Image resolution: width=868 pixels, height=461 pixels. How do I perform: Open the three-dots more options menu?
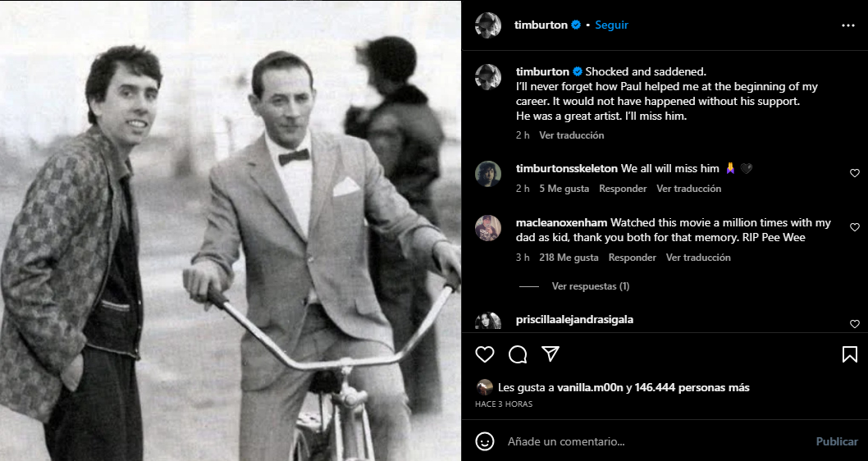click(x=848, y=25)
